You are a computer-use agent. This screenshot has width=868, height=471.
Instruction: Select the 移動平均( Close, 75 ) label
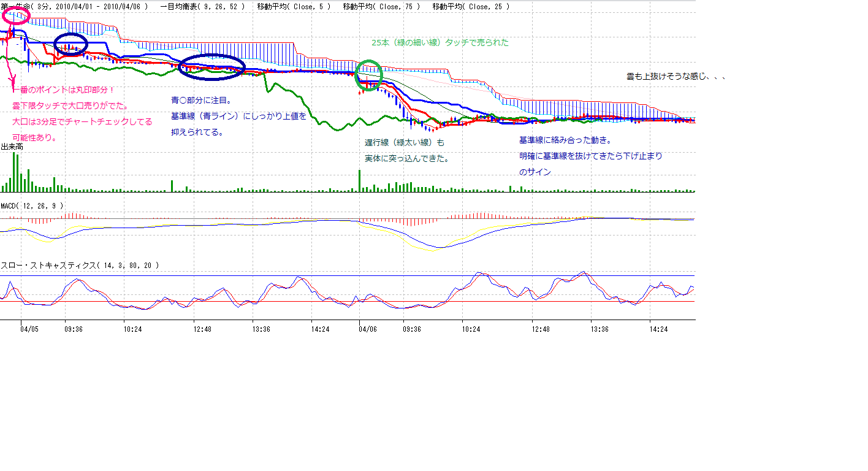click(x=381, y=6)
